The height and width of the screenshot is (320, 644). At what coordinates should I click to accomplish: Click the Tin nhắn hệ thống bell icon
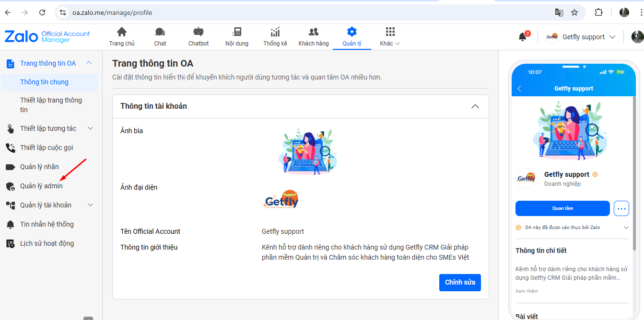[x=10, y=224]
